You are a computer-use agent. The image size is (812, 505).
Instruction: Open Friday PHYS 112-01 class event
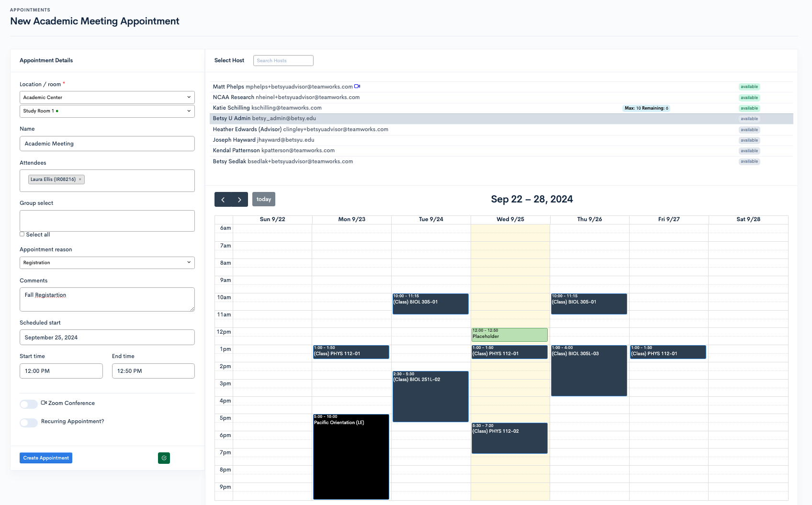[x=668, y=352]
